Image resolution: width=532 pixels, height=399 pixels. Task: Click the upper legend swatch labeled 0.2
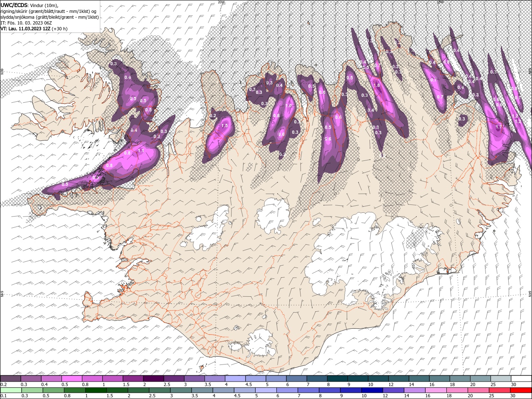tap(10, 379)
